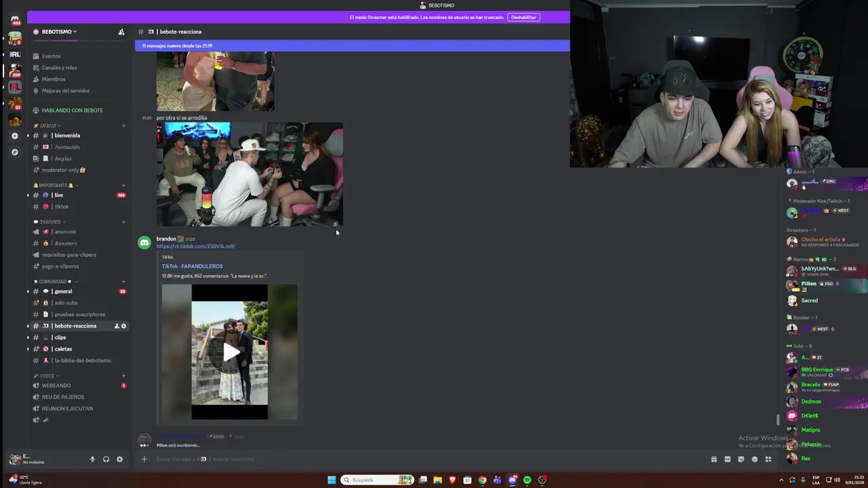
Task: Open Spotify from the taskbar
Action: pyautogui.click(x=527, y=480)
